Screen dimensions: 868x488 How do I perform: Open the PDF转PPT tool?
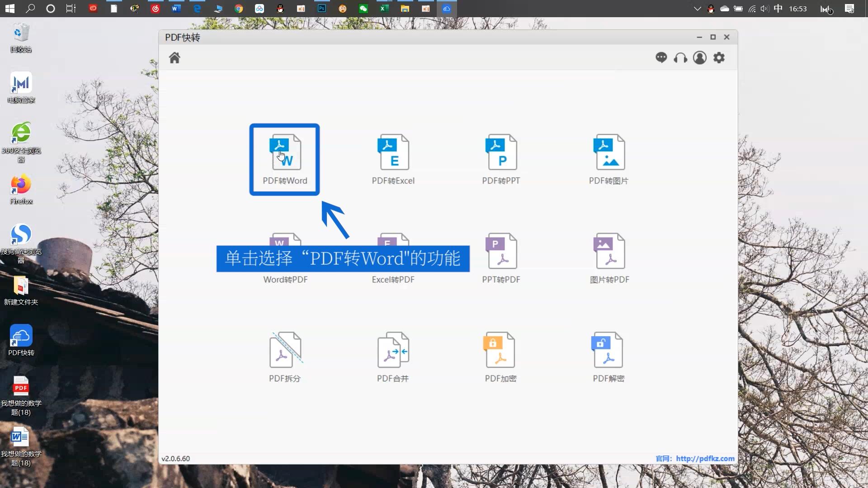(500, 158)
